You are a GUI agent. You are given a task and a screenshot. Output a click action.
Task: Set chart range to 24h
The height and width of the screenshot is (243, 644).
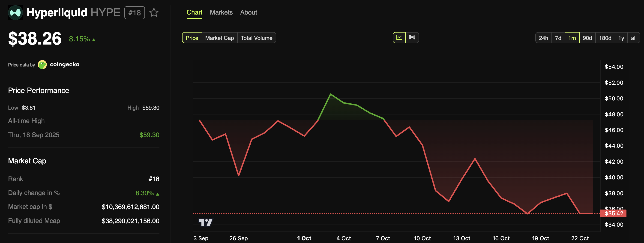pyautogui.click(x=543, y=38)
